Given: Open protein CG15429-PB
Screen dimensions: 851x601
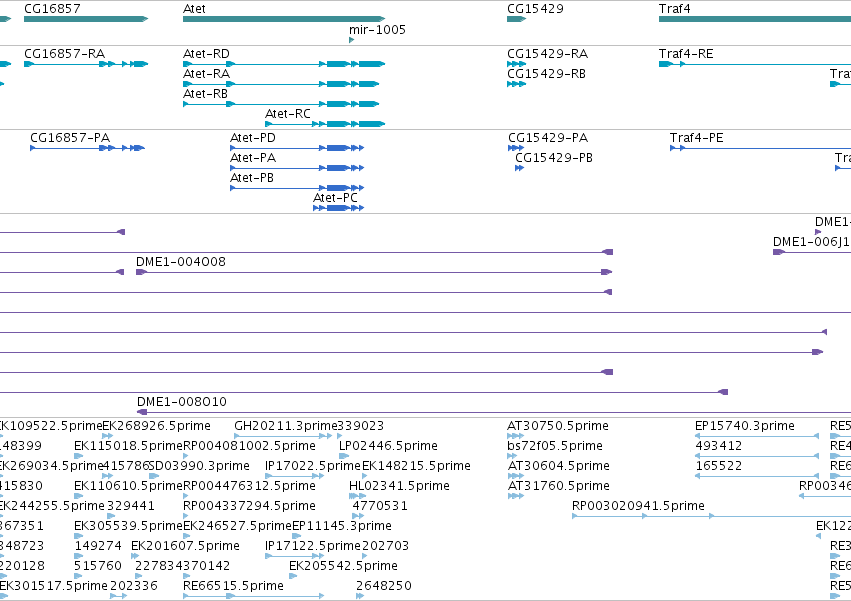Looking at the screenshot, I should (519, 168).
